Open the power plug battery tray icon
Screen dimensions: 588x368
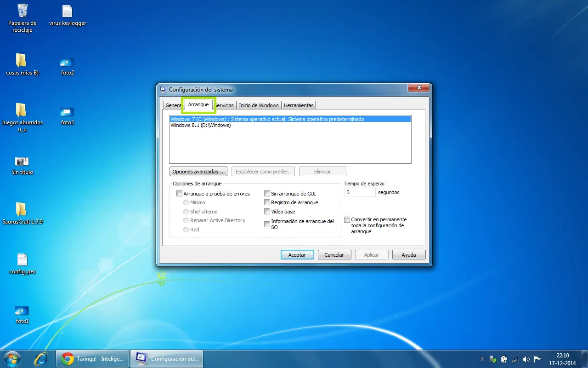point(504,359)
